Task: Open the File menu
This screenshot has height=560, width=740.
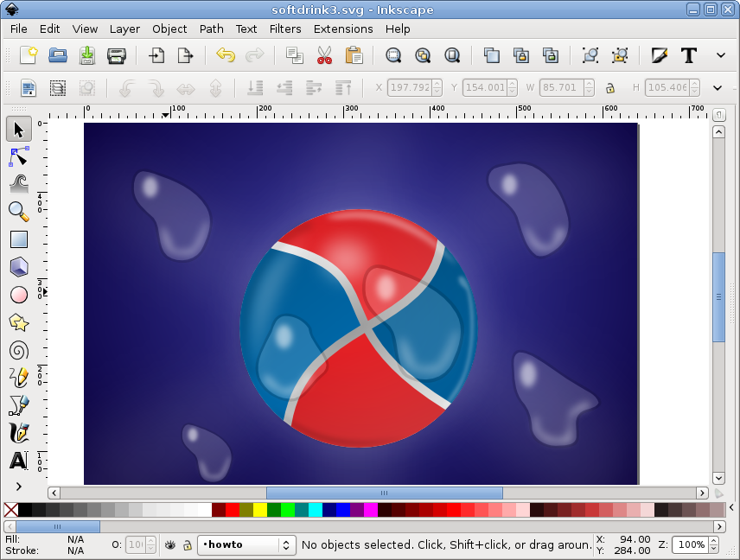Action: pos(18,29)
